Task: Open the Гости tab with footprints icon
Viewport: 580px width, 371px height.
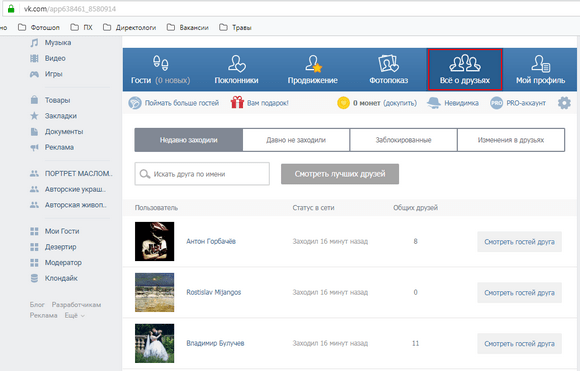Action: click(x=161, y=70)
